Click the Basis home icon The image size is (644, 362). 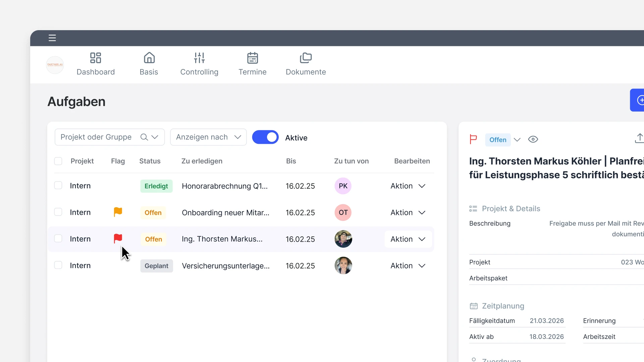[149, 58]
